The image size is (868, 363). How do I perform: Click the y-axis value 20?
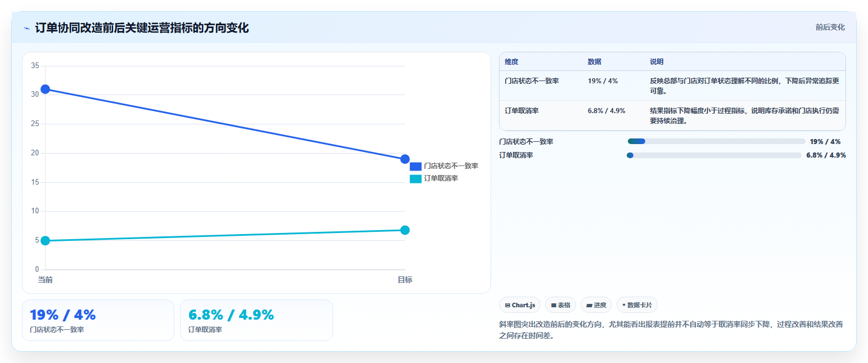click(x=35, y=153)
